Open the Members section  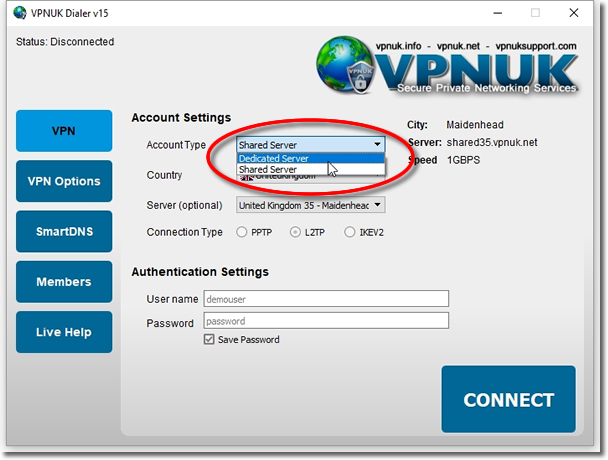point(64,282)
